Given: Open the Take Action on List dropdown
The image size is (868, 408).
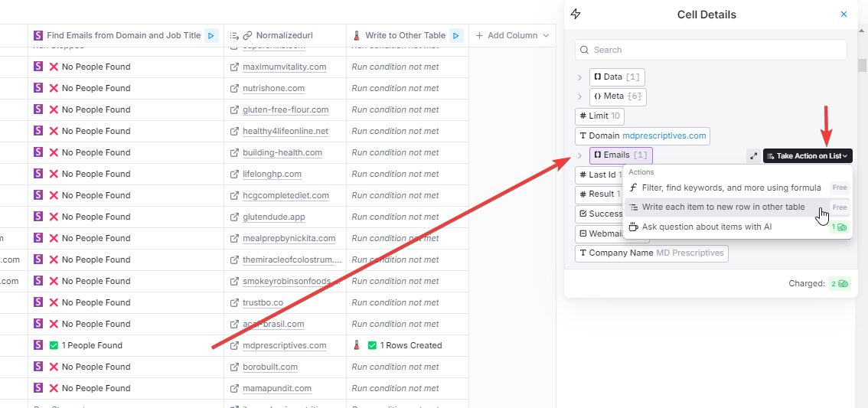Looking at the screenshot, I should point(807,156).
